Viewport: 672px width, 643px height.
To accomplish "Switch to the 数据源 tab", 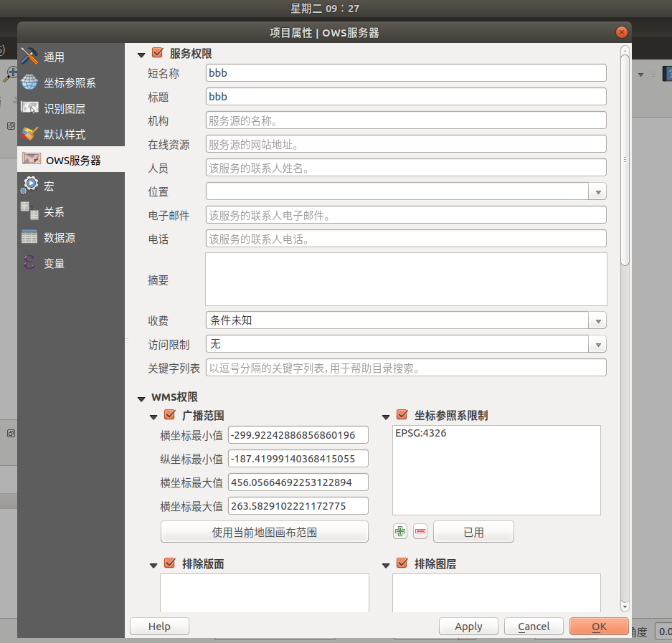I will pyautogui.click(x=71, y=237).
